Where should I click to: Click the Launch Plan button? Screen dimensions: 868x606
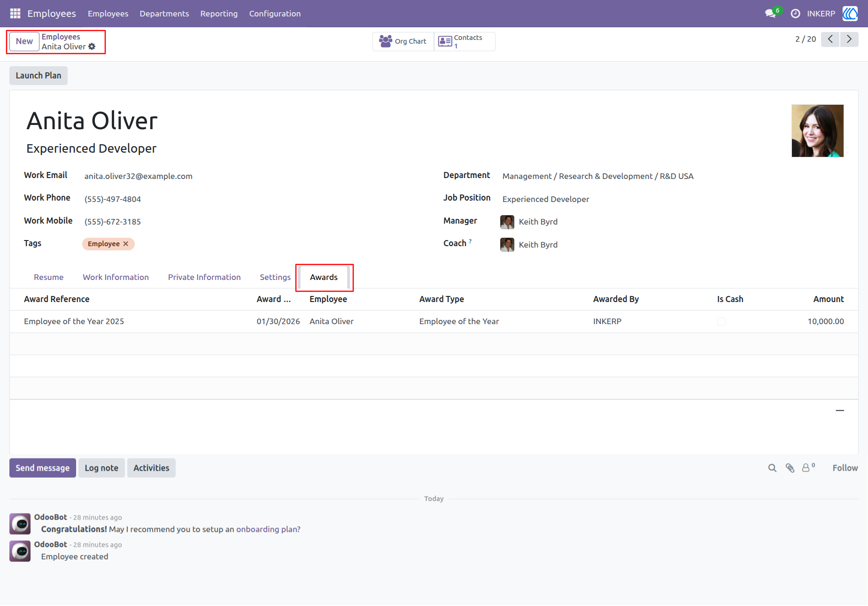[39, 76]
